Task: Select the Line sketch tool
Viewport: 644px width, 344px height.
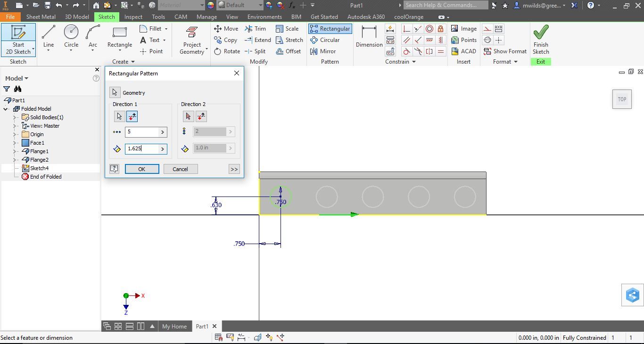Action: click(x=49, y=38)
